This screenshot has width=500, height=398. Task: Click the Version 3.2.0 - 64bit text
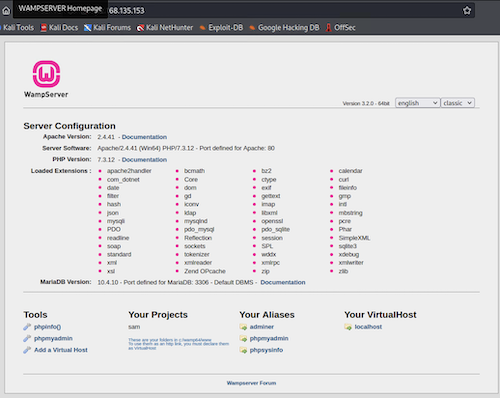(366, 103)
